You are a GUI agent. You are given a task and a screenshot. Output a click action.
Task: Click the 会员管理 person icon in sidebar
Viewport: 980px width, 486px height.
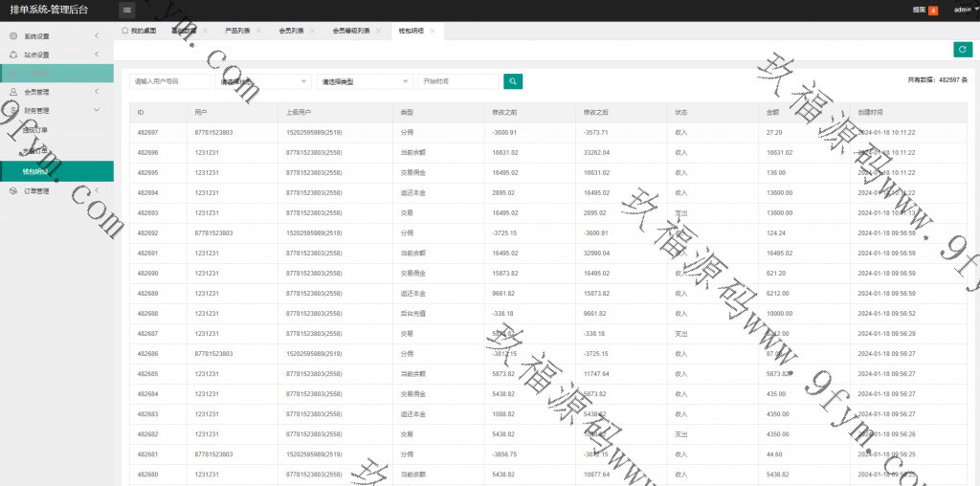(x=13, y=92)
